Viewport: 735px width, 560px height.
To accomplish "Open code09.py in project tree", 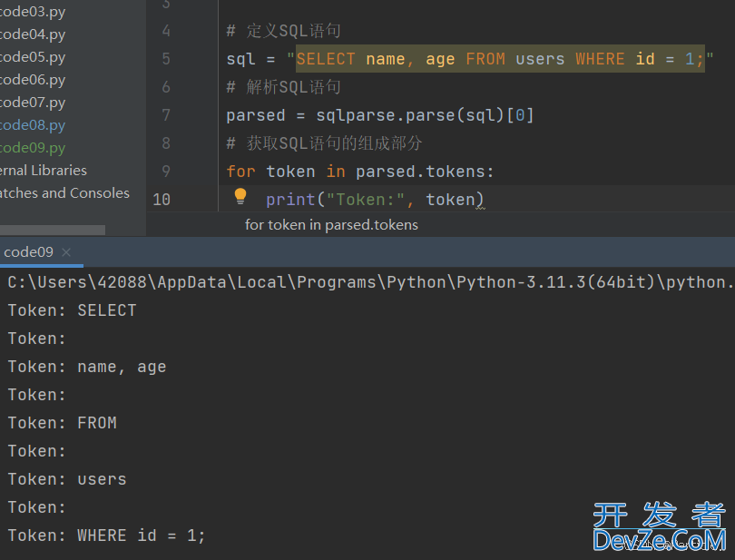I will (x=33, y=148).
